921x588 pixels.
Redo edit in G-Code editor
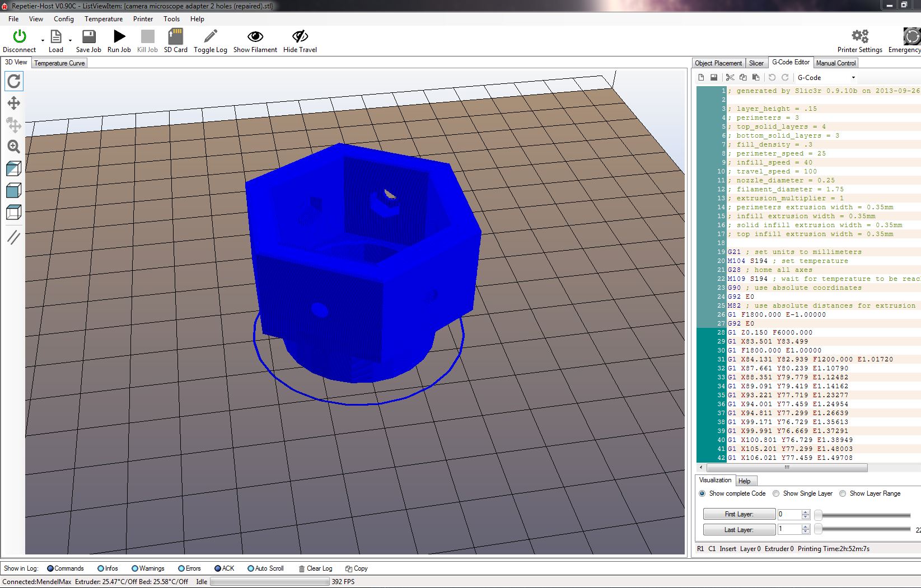click(x=785, y=77)
